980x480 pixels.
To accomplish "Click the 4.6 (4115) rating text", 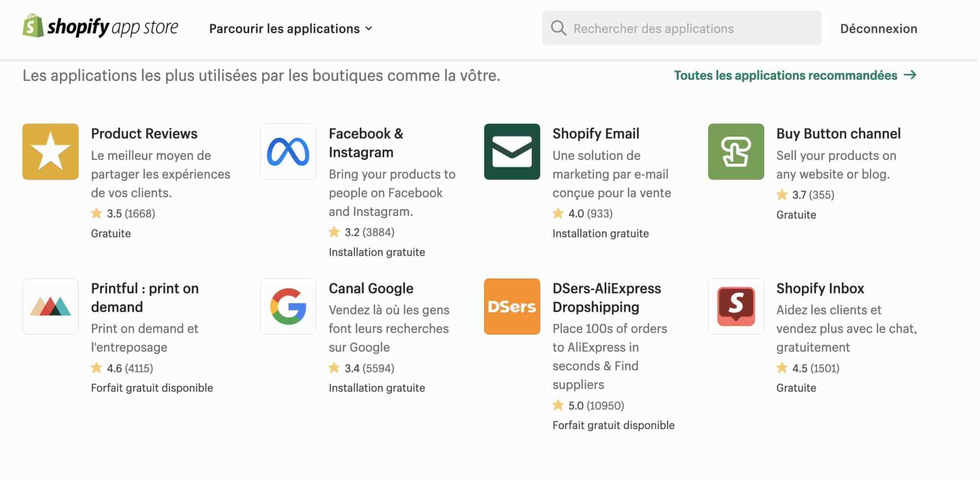I will click(x=130, y=368).
